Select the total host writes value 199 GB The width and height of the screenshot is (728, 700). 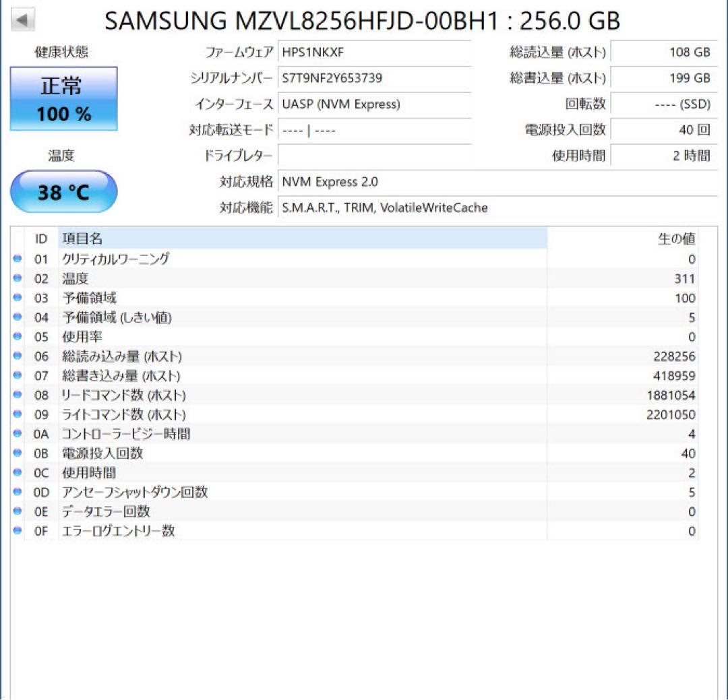click(x=664, y=77)
